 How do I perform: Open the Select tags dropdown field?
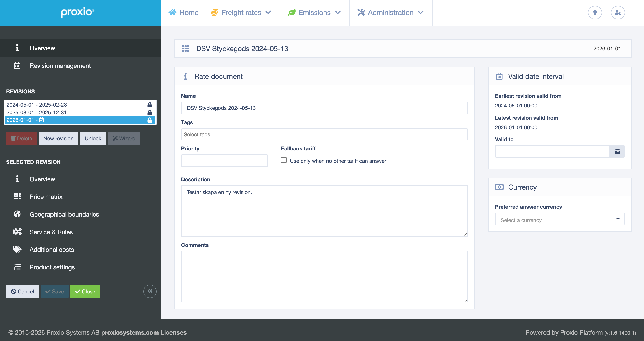tap(324, 135)
